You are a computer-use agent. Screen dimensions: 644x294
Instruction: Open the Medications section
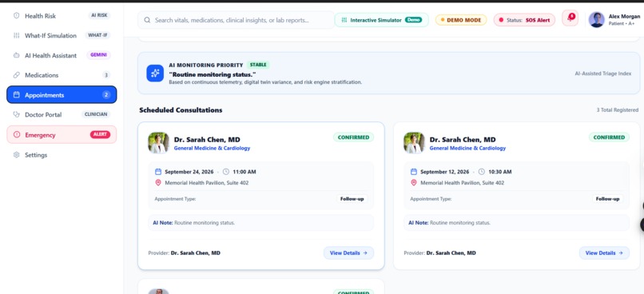coord(62,75)
